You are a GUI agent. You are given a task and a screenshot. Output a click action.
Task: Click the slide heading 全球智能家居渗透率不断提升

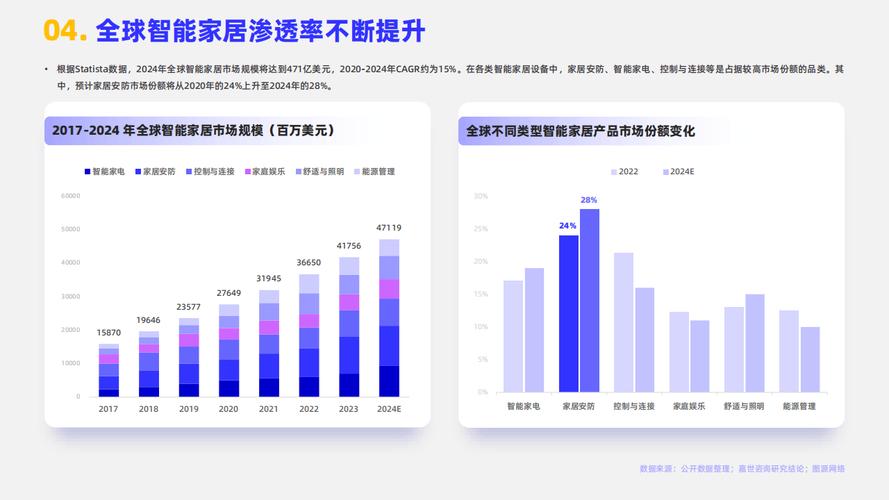[x=260, y=31]
